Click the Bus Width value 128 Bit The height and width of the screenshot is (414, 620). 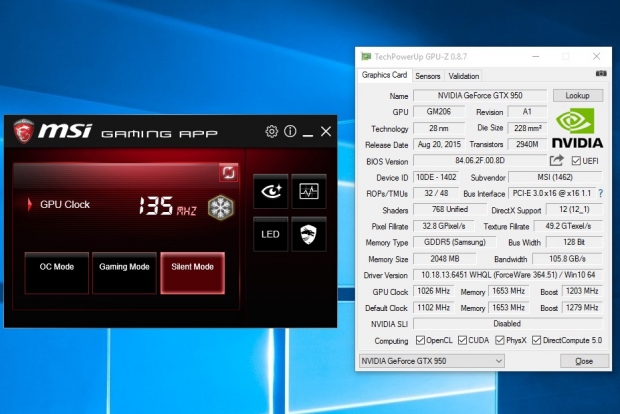574,242
